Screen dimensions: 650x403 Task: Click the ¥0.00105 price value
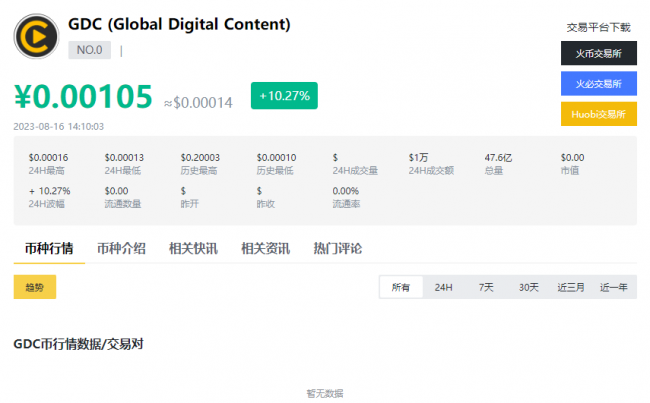(x=83, y=97)
